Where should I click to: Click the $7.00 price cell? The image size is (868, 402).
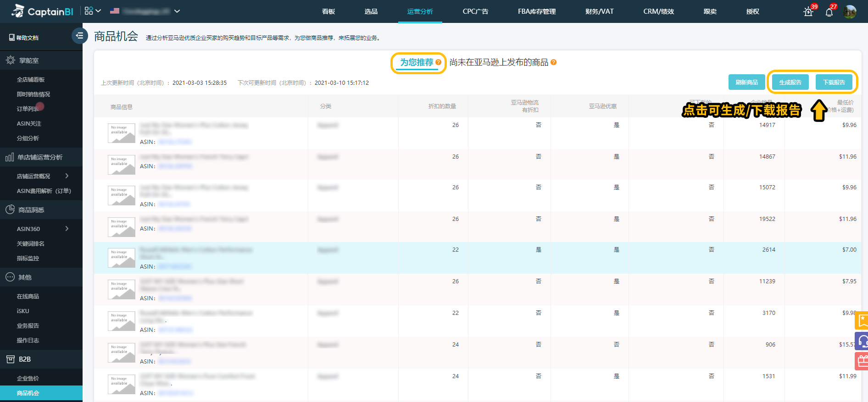[x=849, y=250]
